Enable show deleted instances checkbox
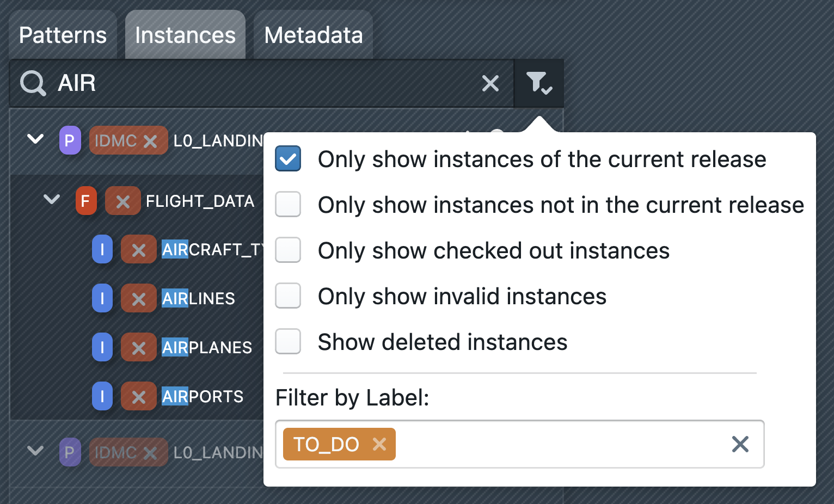 tap(288, 342)
